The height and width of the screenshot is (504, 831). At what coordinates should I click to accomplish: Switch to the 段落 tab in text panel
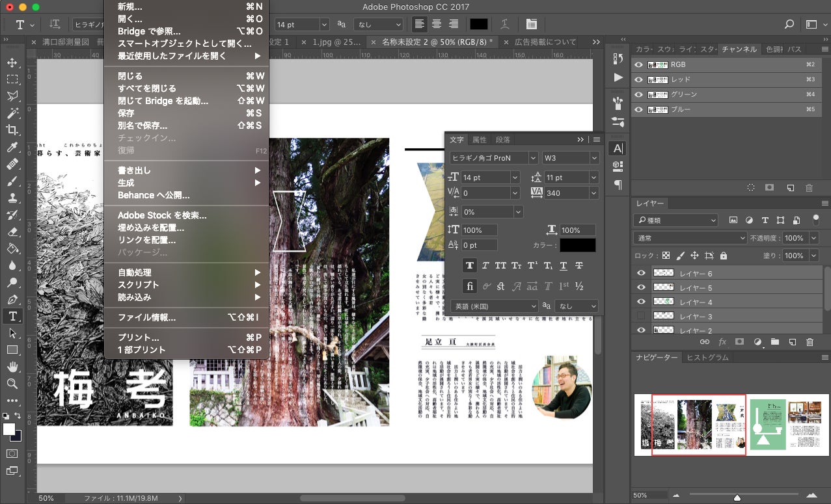pos(502,140)
